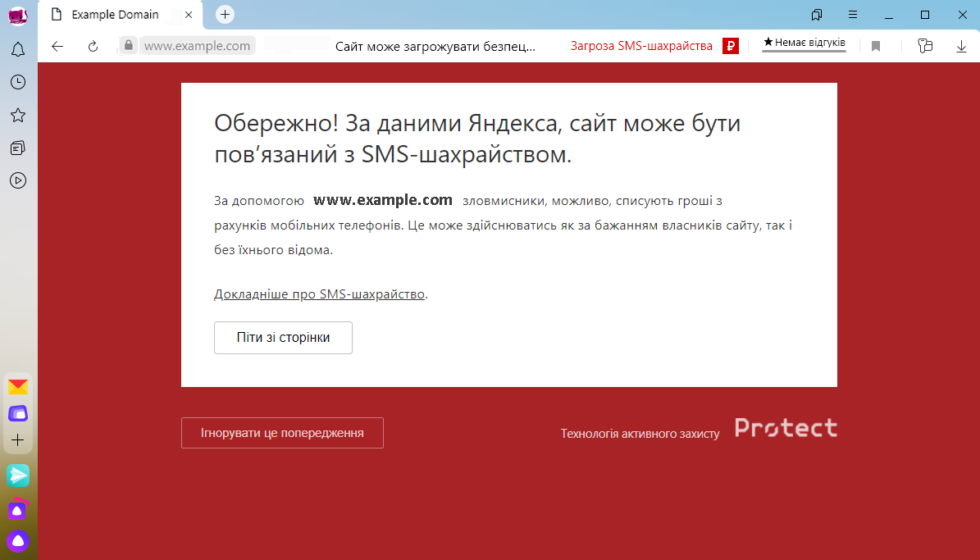This screenshot has width=980, height=560.
Task: Click 'Ігнорувати це попередження' button
Action: coord(282,433)
